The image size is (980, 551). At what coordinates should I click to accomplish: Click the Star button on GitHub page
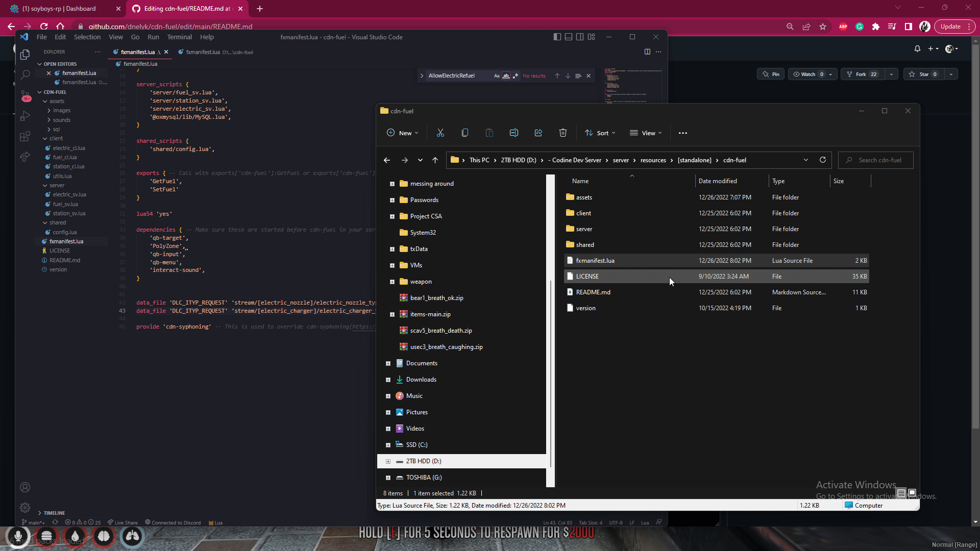924,74
